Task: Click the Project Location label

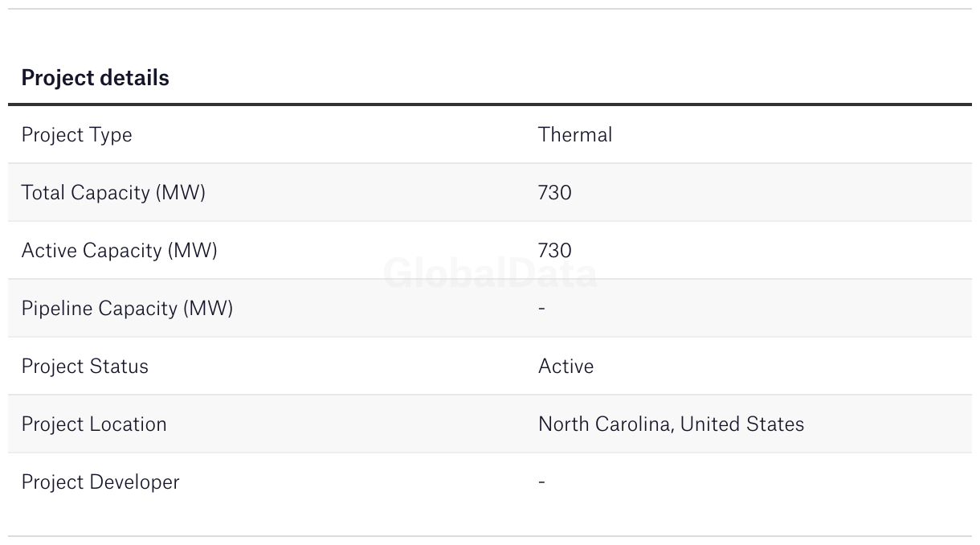Action: tap(94, 424)
